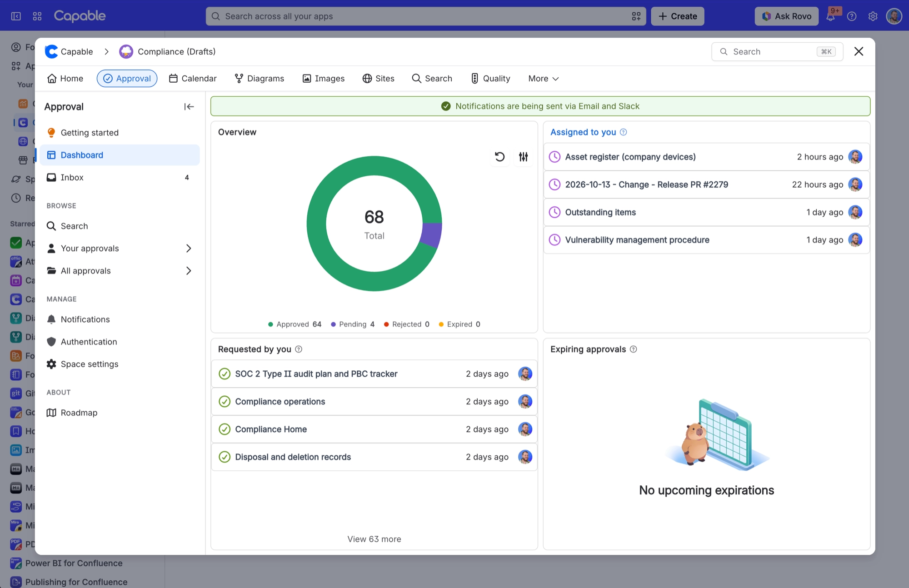Open Release PR #2279 change approval
Screen dimensions: 909x588
tap(707, 184)
